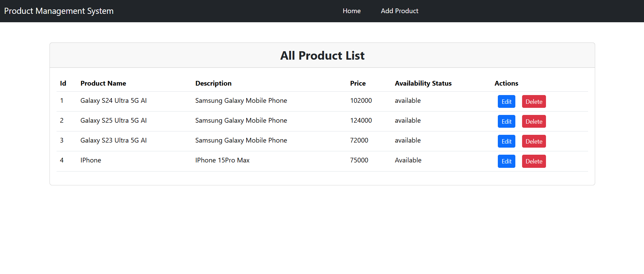Click the Product Name column header
Screen dimensions: 644x274
pos(103,83)
